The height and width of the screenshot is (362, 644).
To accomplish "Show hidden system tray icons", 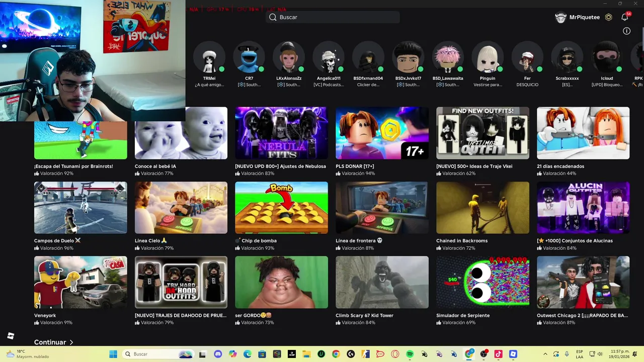I will click(x=545, y=354).
